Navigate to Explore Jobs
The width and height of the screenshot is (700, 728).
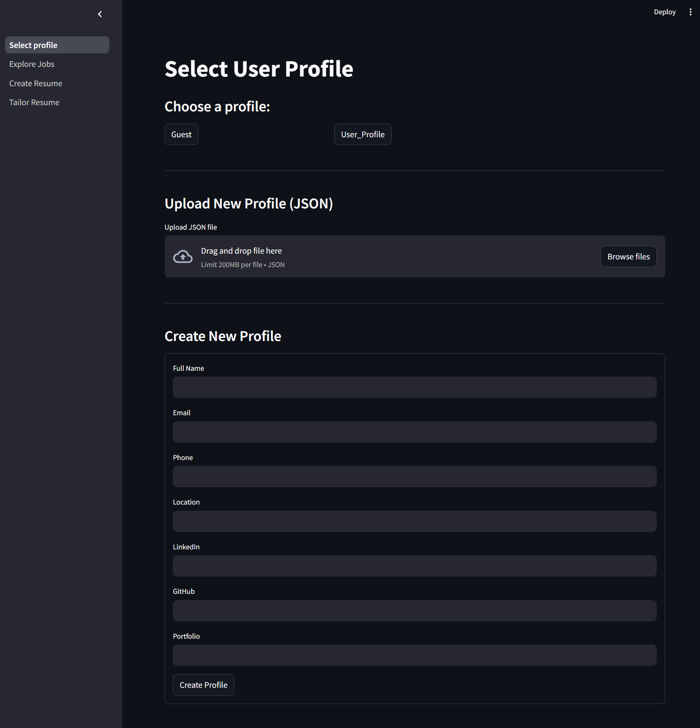32,64
